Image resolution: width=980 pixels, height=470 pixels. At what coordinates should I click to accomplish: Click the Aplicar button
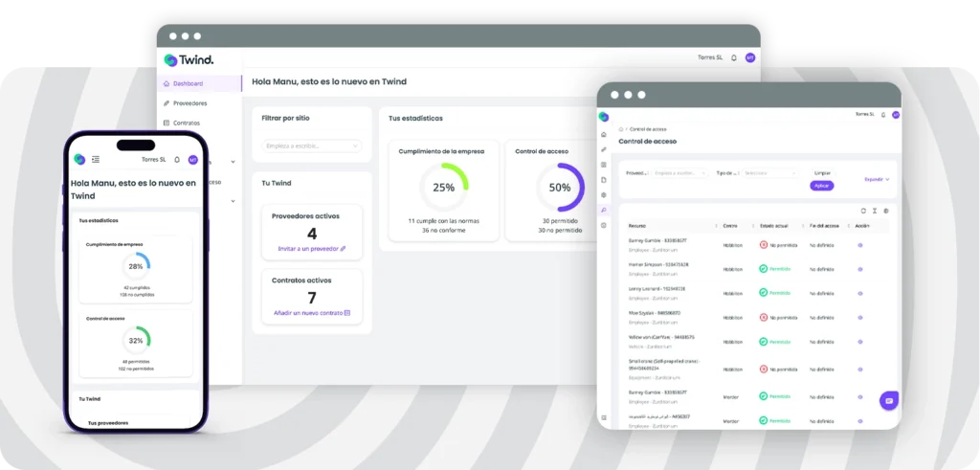[x=822, y=186]
